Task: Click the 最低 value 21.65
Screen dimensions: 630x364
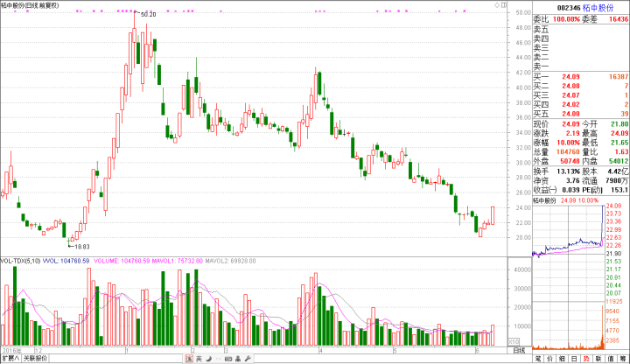Action: point(619,143)
